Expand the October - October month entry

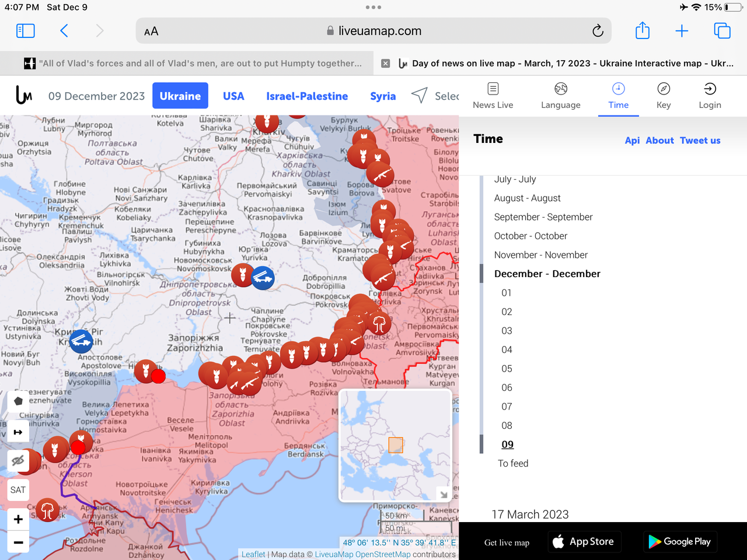click(530, 236)
